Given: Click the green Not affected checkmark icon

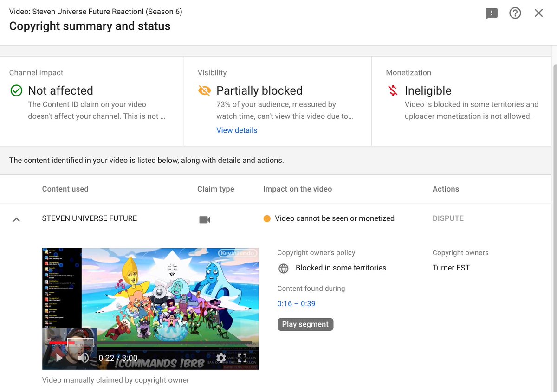Looking at the screenshot, I should click(x=16, y=90).
